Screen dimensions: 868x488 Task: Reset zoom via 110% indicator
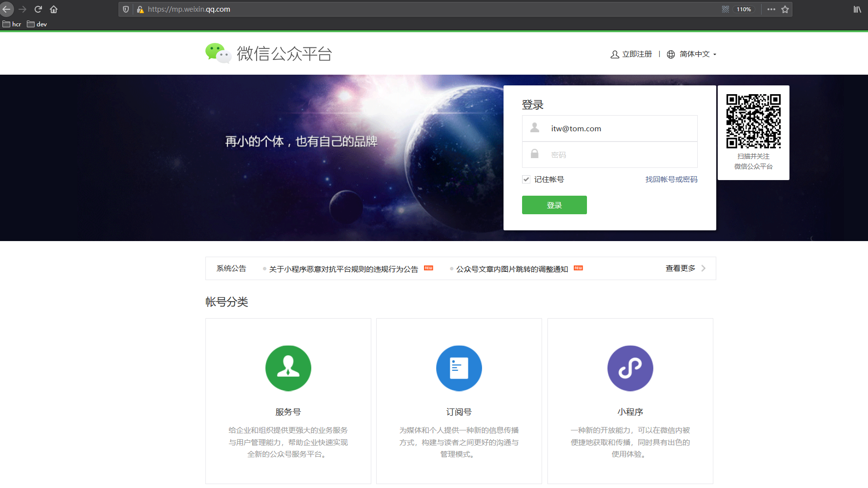coord(744,9)
